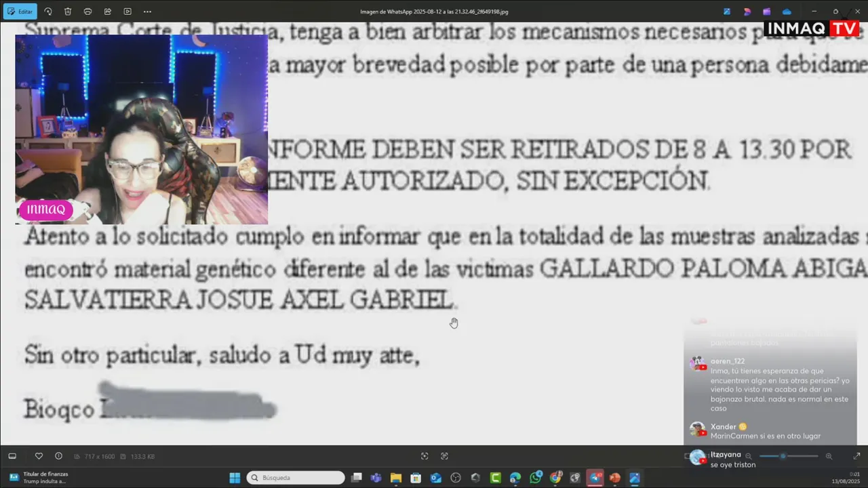Image resolution: width=868 pixels, height=488 pixels.
Task: Open PowerPoint from the taskbar
Action: click(614, 478)
